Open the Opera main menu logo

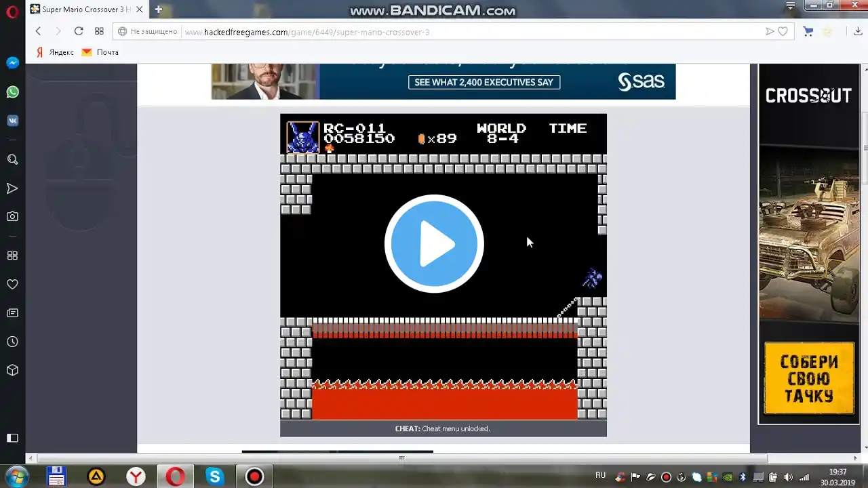[12, 11]
